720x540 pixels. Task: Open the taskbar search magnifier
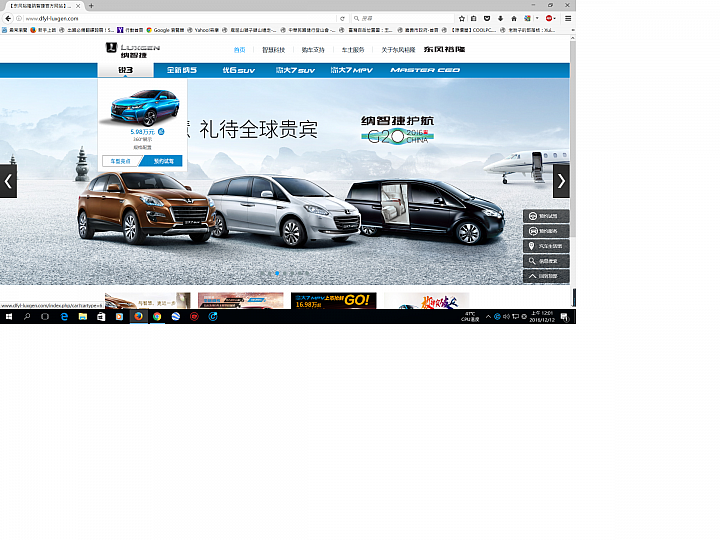[27, 316]
